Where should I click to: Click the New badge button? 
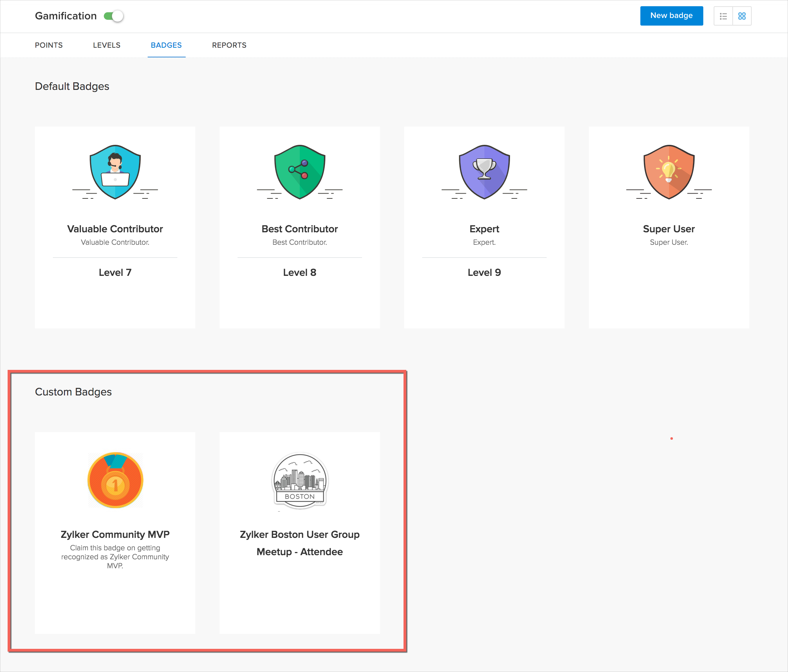point(671,16)
